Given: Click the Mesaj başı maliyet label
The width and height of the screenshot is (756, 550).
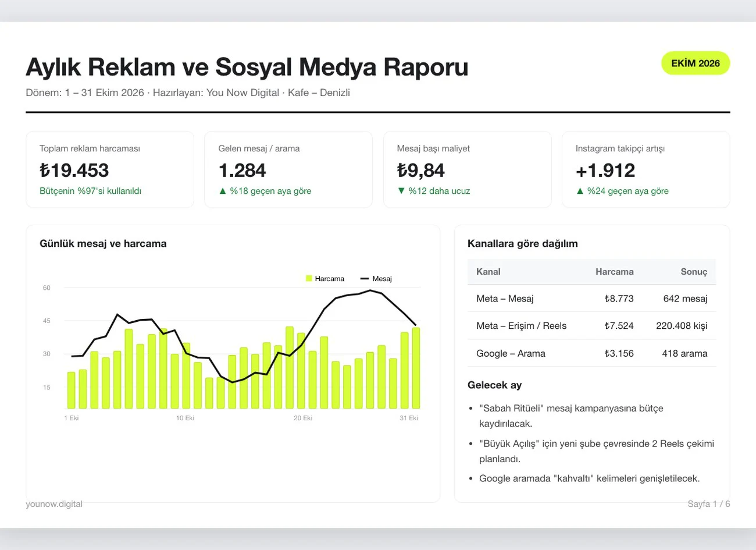Looking at the screenshot, I should (433, 148).
